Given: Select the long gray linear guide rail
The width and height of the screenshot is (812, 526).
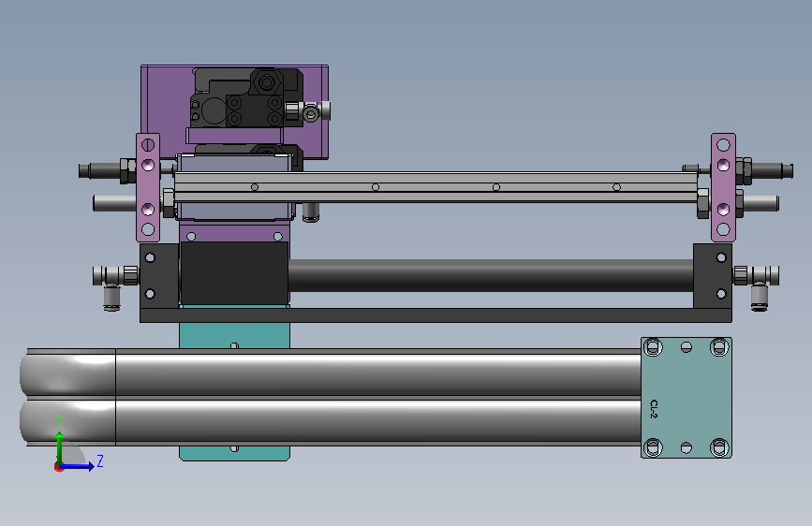Looking at the screenshot, I should [x=436, y=186].
